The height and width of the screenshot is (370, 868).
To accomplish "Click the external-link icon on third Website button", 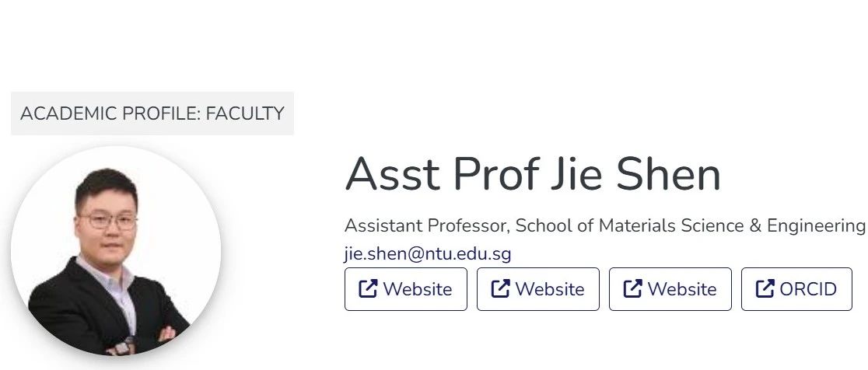I will tap(633, 288).
